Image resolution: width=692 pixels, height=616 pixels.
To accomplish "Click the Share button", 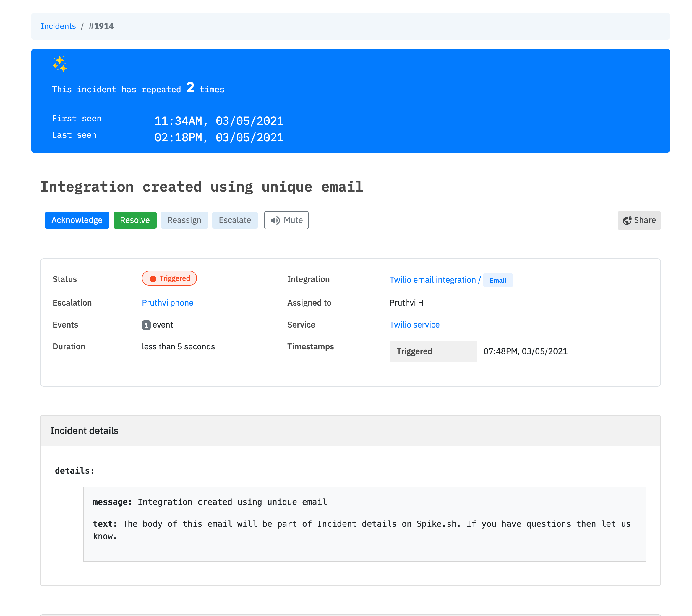I will click(x=639, y=220).
